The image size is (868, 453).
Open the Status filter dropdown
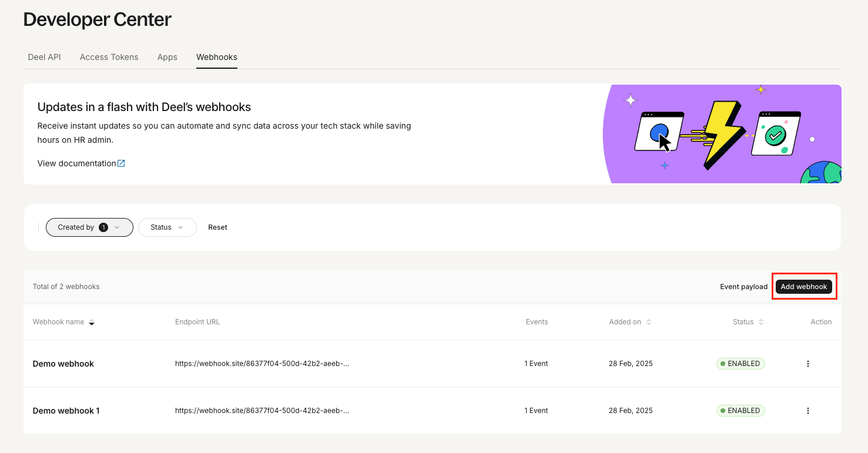(x=167, y=227)
